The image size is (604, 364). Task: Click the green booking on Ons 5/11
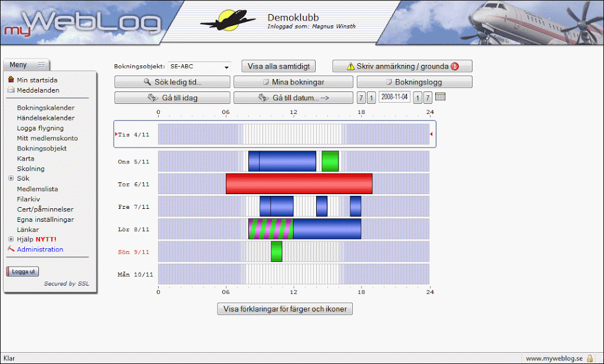pos(330,161)
